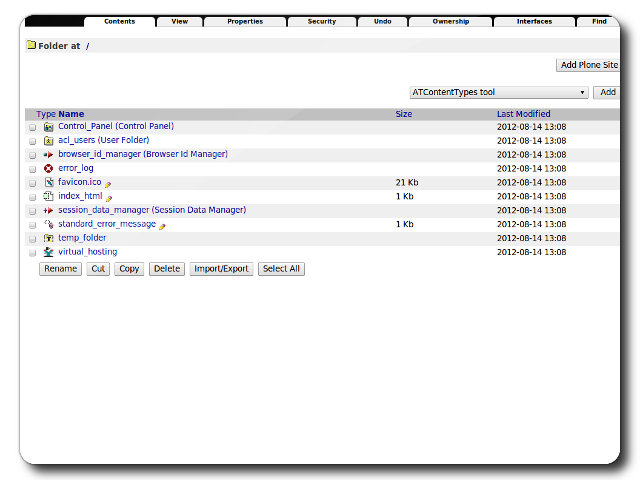This screenshot has height=480, width=640.
Task: Click the acl_users User Folder icon
Action: pos(48,141)
